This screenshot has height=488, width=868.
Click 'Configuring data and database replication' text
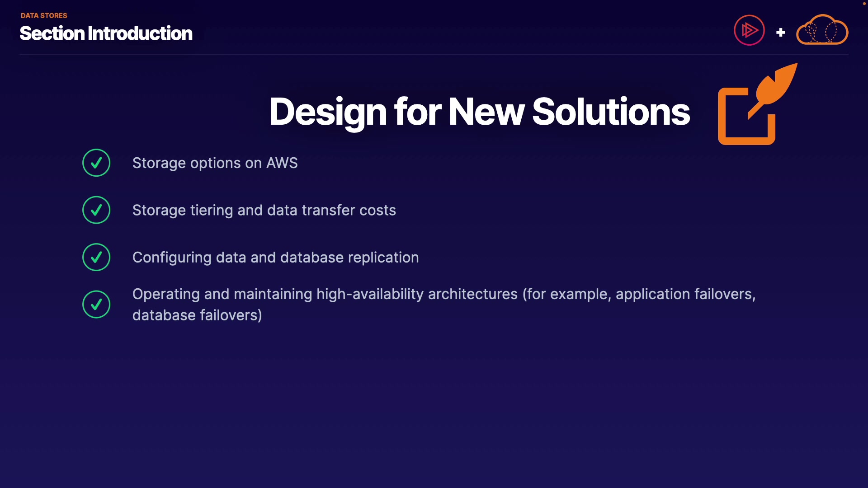point(275,258)
